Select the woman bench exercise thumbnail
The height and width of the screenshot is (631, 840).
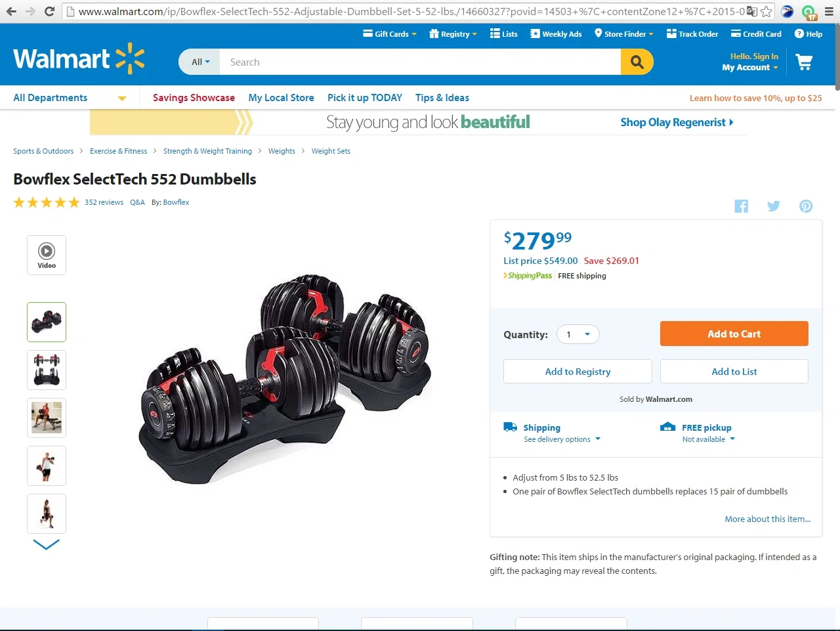[47, 418]
